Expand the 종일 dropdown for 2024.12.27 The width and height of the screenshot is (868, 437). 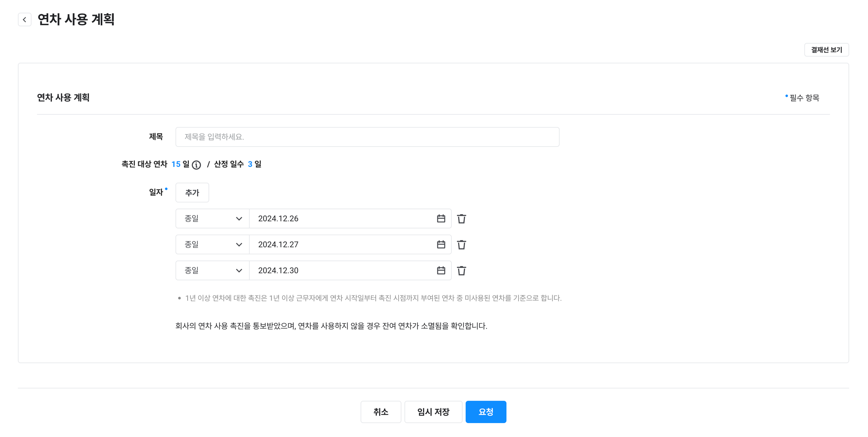tap(213, 245)
